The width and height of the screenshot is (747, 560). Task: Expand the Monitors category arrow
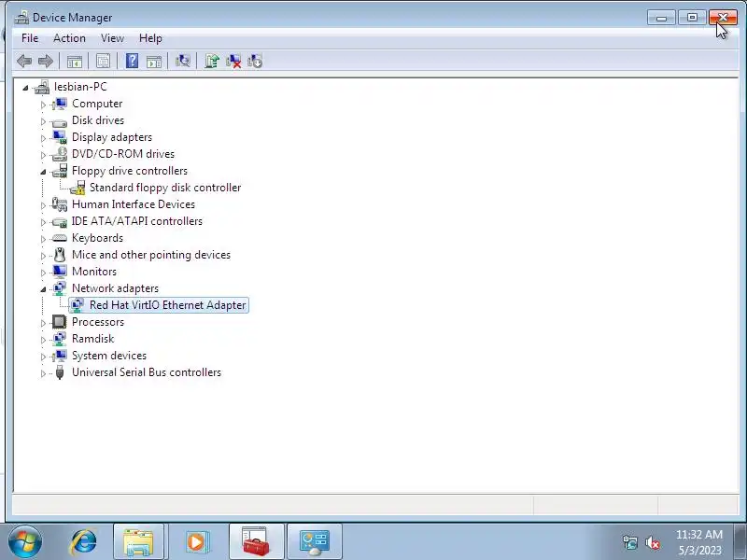point(43,273)
